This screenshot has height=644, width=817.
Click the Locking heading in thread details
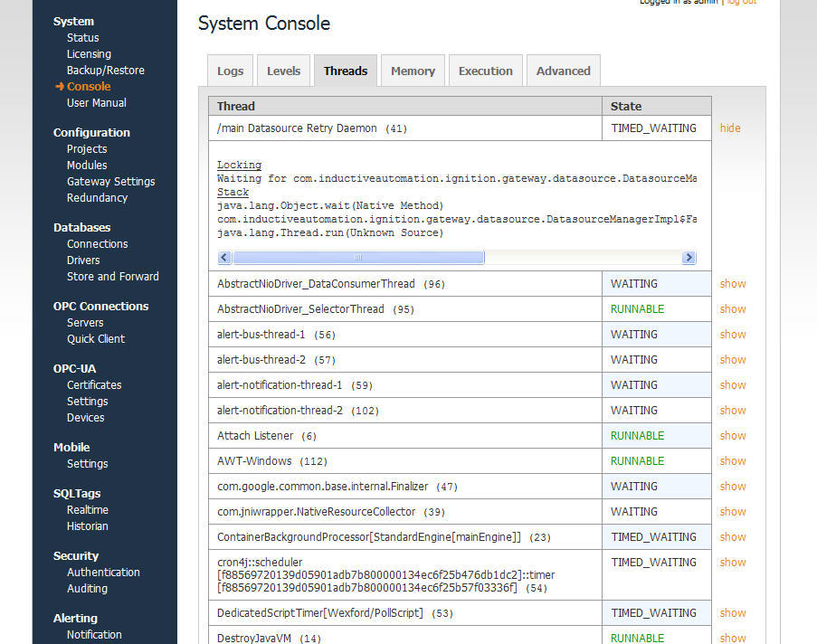click(x=239, y=165)
